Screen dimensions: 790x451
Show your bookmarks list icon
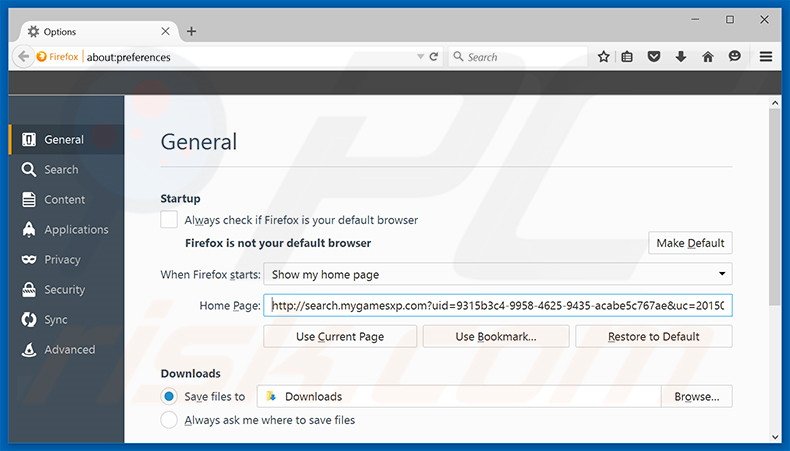point(627,57)
